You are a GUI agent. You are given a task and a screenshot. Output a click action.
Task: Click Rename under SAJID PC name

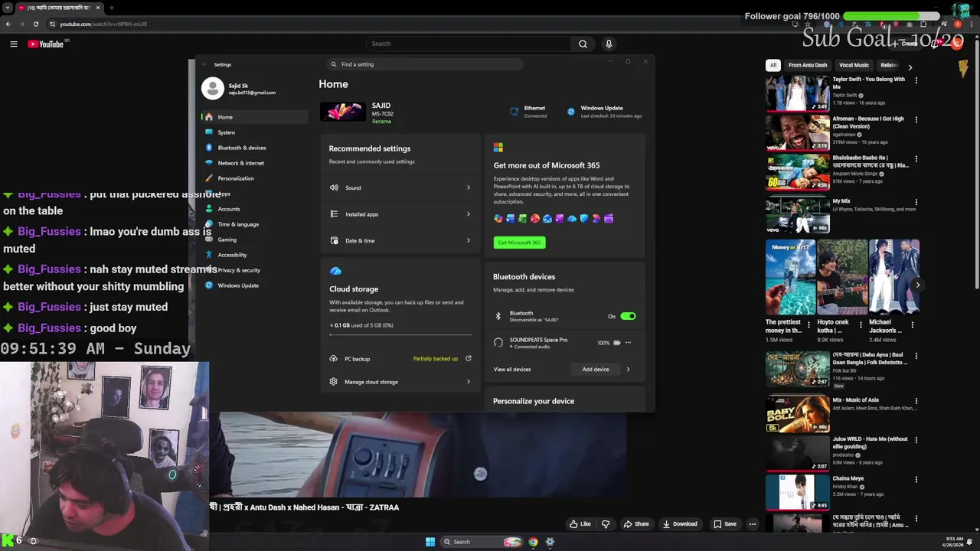(381, 122)
